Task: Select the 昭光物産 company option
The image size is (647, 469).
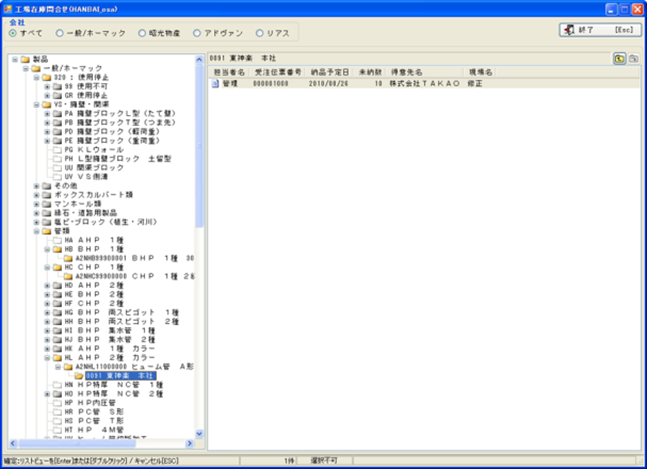Action: (142, 33)
